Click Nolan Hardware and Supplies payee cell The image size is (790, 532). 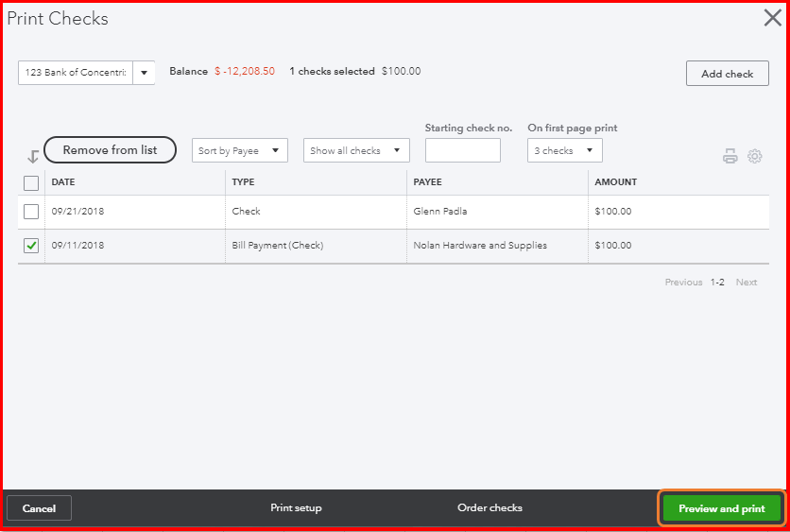(480, 246)
